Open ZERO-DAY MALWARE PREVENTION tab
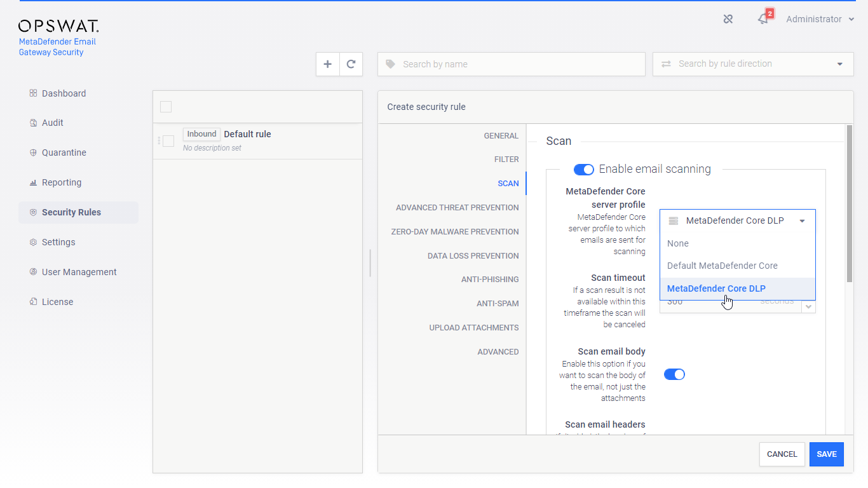 455,232
